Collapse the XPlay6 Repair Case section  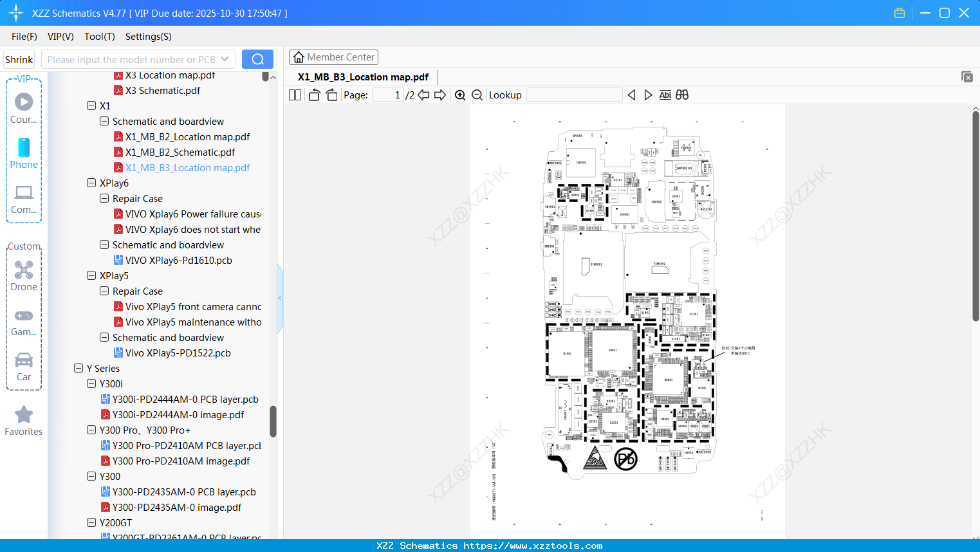pyautogui.click(x=104, y=198)
